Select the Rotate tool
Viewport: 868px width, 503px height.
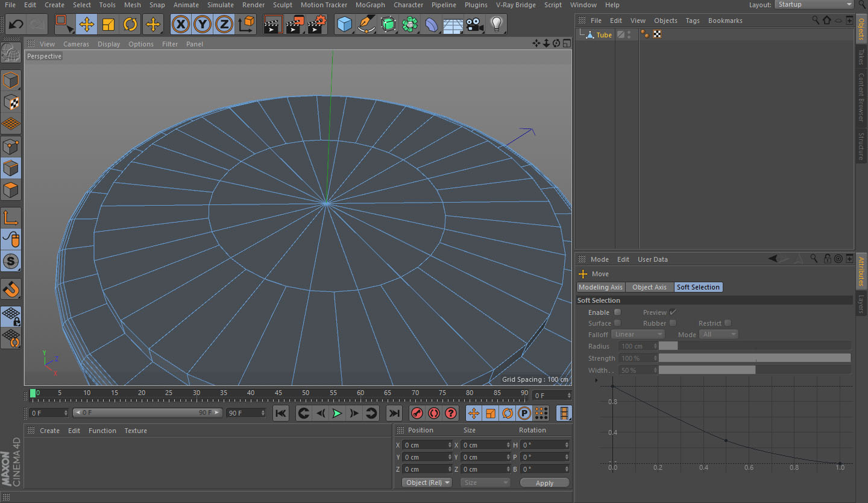[130, 25]
